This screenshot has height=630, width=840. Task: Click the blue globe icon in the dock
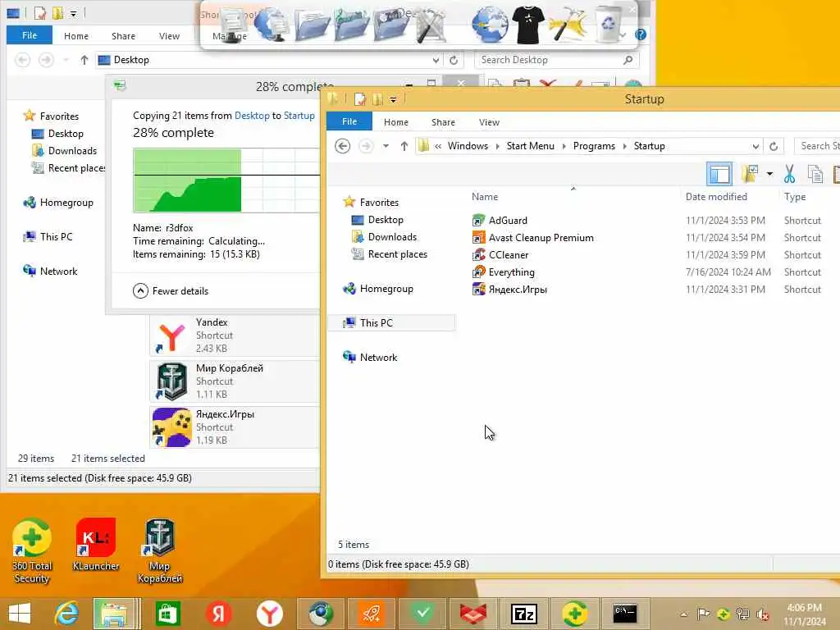489,25
